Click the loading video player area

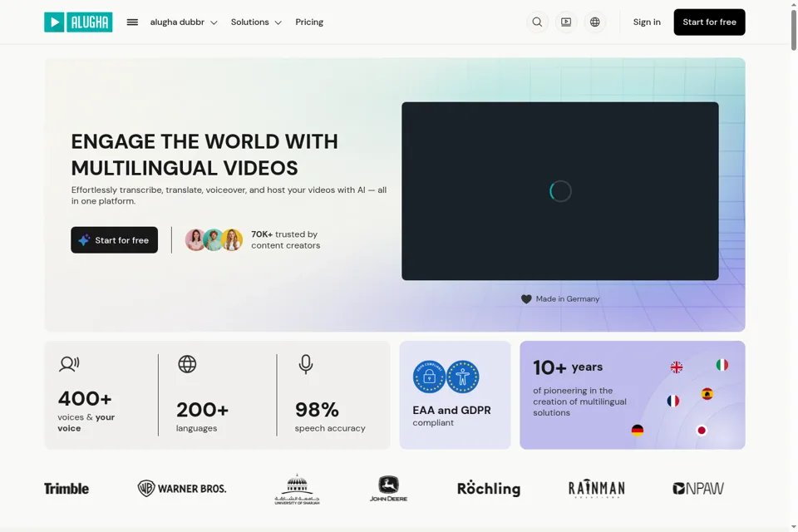tap(560, 191)
